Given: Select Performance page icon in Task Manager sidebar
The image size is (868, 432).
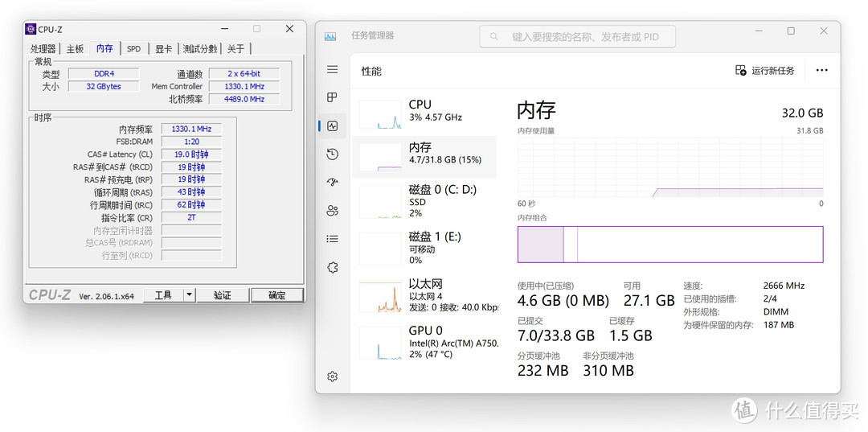Looking at the screenshot, I should (x=332, y=125).
